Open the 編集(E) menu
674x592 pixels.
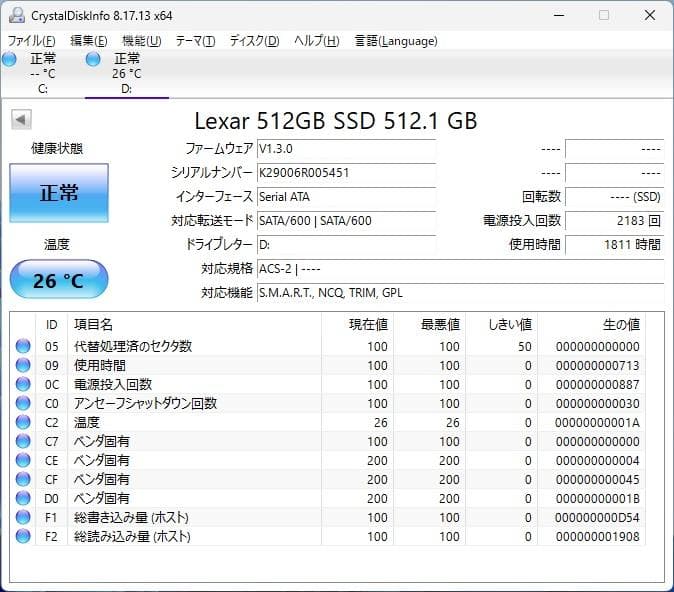tap(89, 41)
